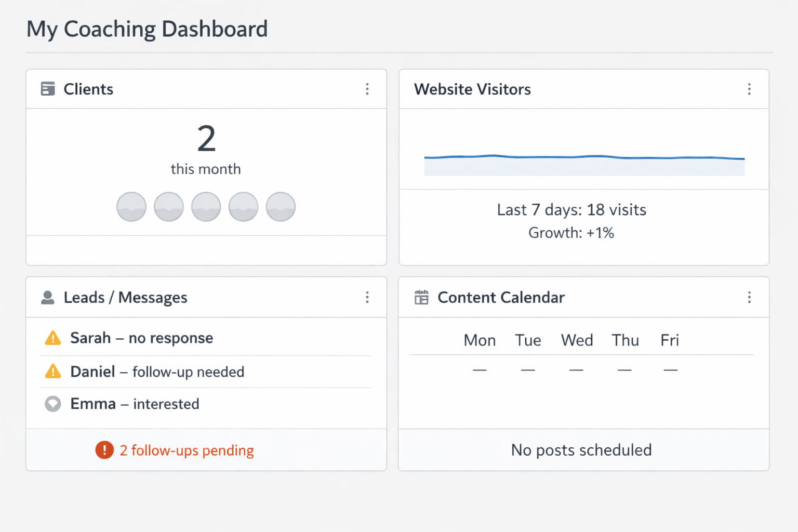Select the last client avatar placeholder
The image size is (798, 532).
coord(281,207)
